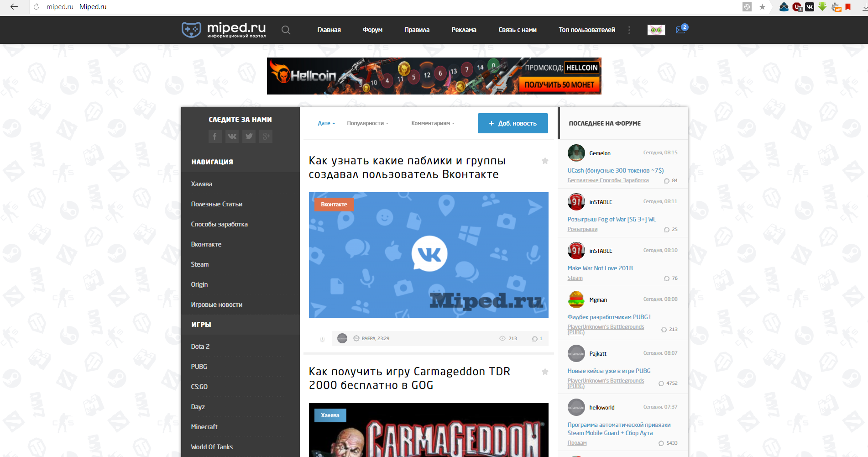Sort news by Дате dropdown
Screen dimensions: 868x457
(x=326, y=123)
